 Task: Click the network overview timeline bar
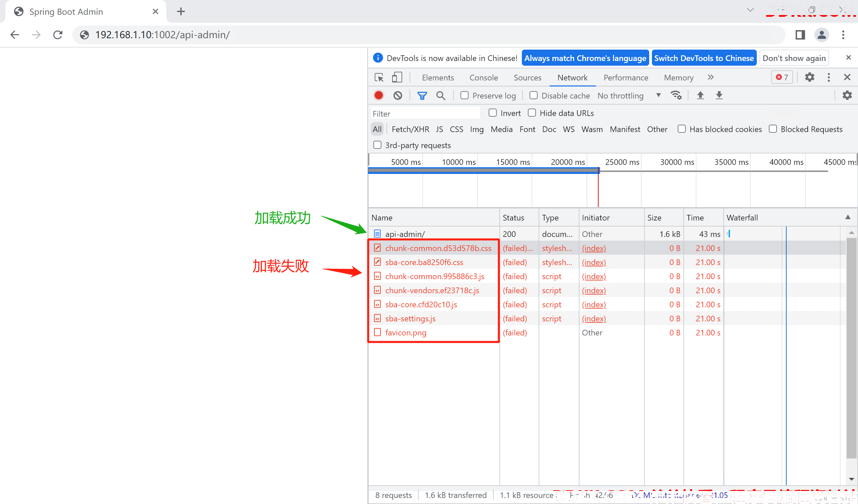click(484, 170)
